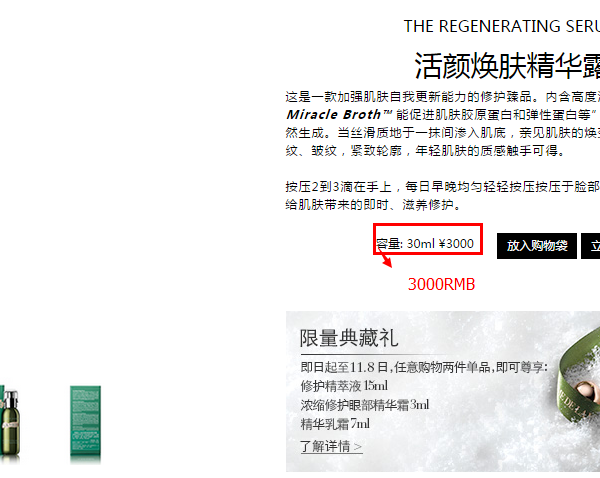Click the 修护精萃液 15ml gift line
The width and height of the screenshot is (600, 478).
point(344,386)
